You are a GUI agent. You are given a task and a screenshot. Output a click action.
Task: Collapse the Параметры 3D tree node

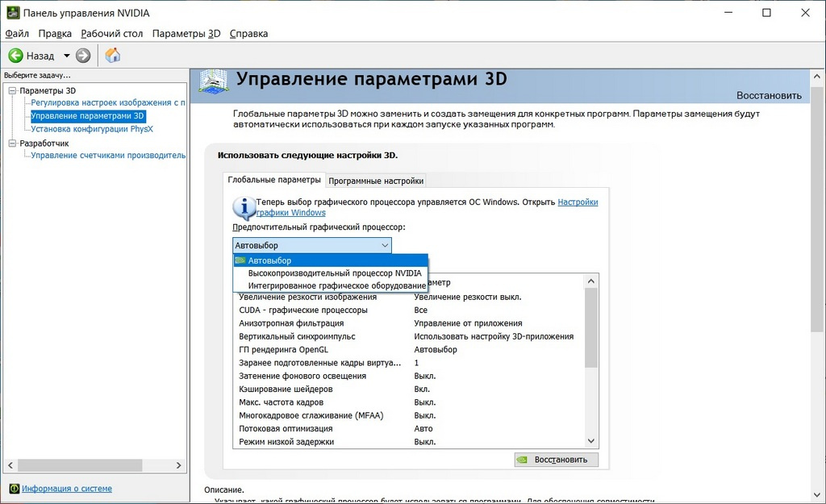tap(13, 90)
